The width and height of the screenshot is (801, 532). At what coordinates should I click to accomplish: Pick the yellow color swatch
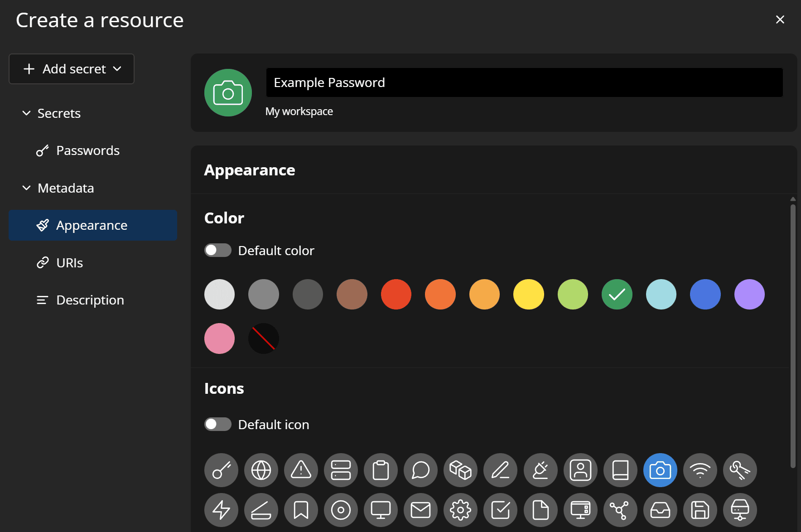(528, 294)
